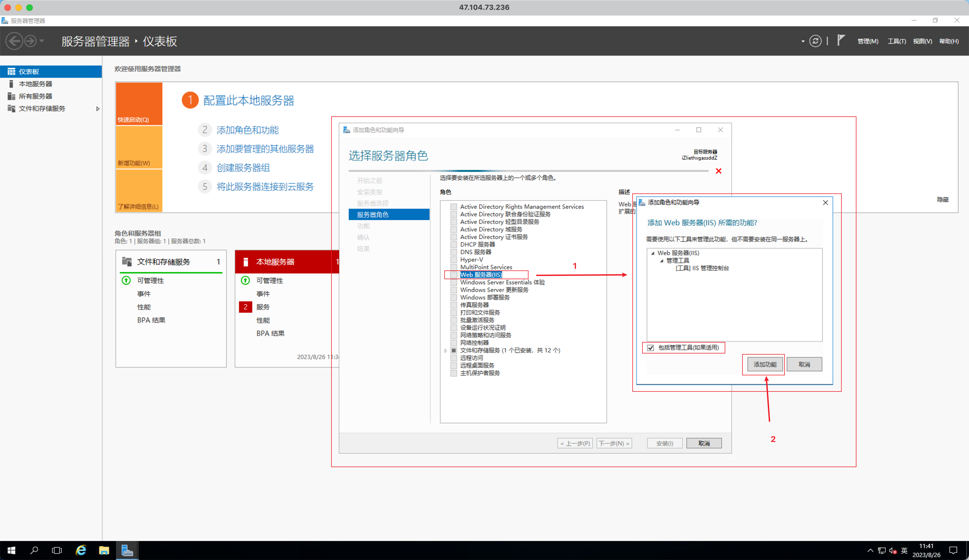Click the 下一步(N) button
Image resolution: width=969 pixels, height=560 pixels.
614,443
